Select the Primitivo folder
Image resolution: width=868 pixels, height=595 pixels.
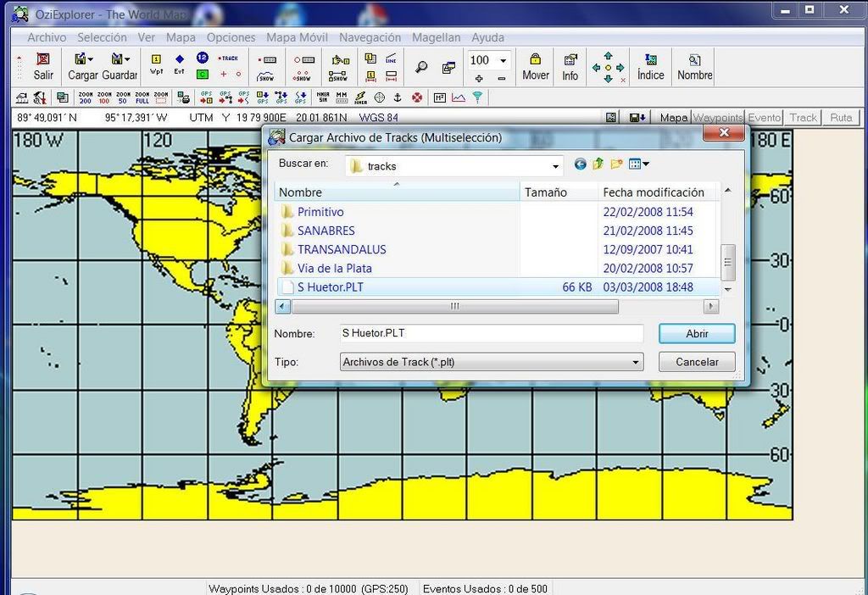coord(320,212)
